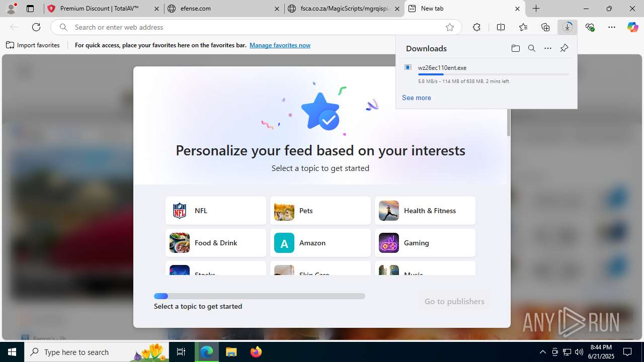Open Browser essentials icon
This screenshot has width=644, height=362.
tap(590, 27)
